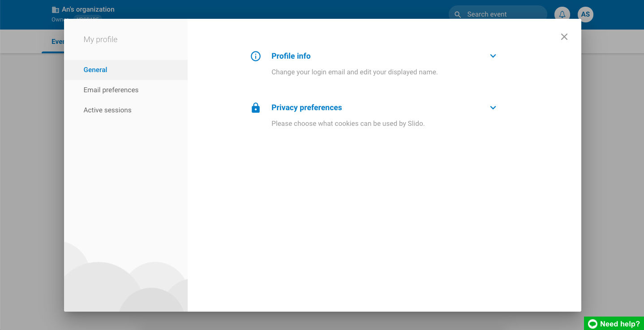Click the Profile info circle icon
Image resolution: width=644 pixels, height=330 pixels.
[256, 56]
